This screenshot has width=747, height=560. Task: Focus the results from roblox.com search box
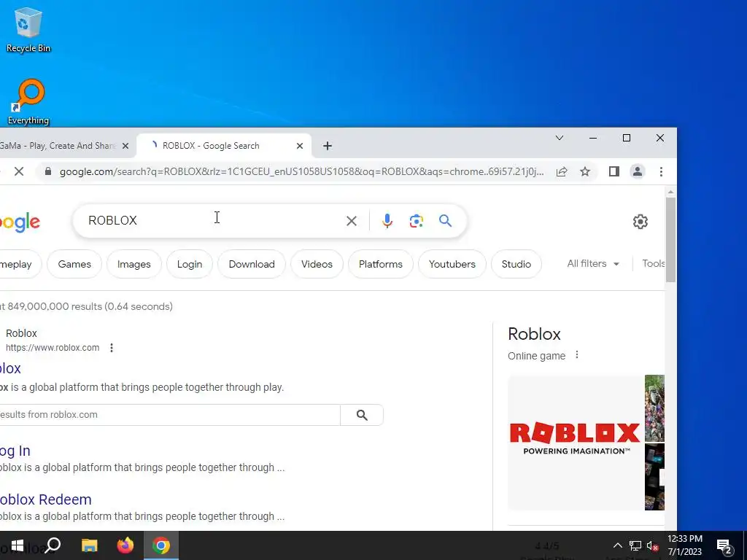click(x=170, y=415)
